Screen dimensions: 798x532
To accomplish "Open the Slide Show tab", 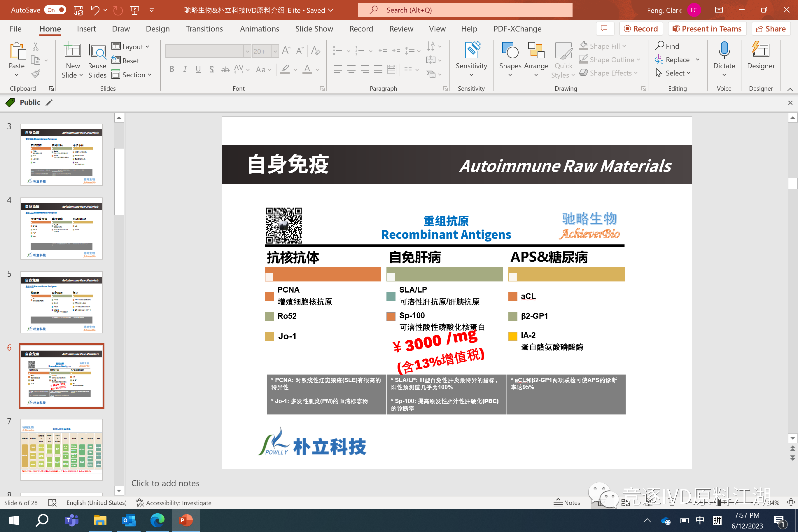I will [314, 29].
